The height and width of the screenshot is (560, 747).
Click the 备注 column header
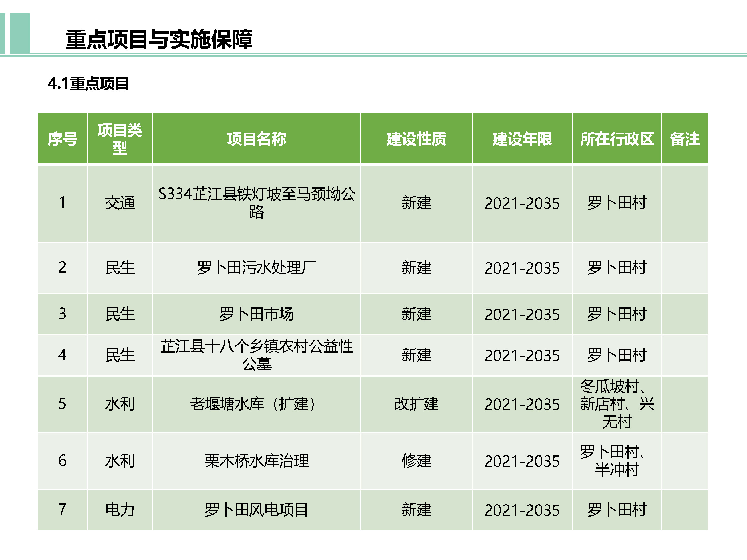685,138
